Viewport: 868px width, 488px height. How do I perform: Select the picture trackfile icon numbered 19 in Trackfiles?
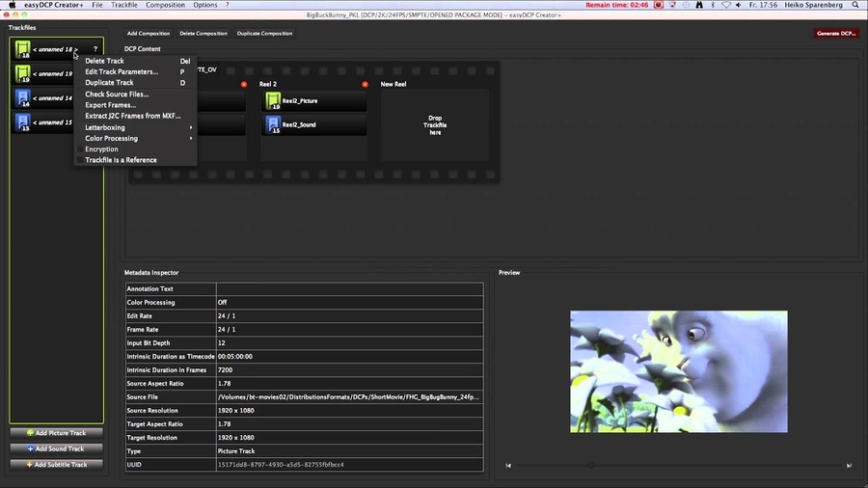(x=23, y=73)
